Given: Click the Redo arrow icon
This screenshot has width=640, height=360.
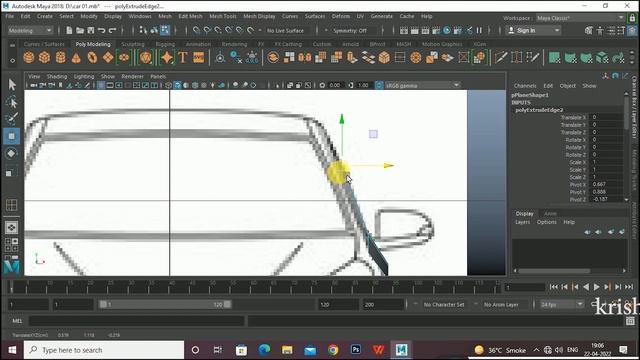Looking at the screenshot, I should 112,30.
